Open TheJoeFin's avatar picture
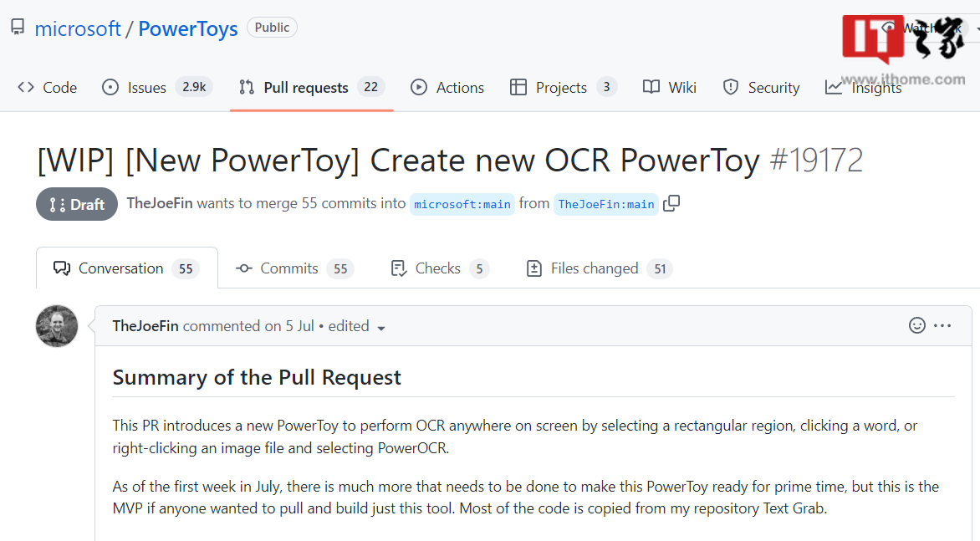Screen dimensions: 980x541 (57, 326)
